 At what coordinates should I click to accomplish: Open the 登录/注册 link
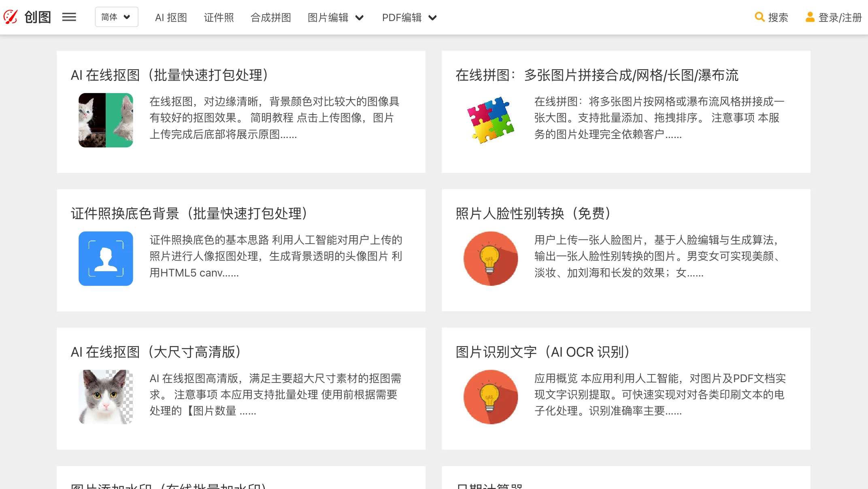point(840,17)
